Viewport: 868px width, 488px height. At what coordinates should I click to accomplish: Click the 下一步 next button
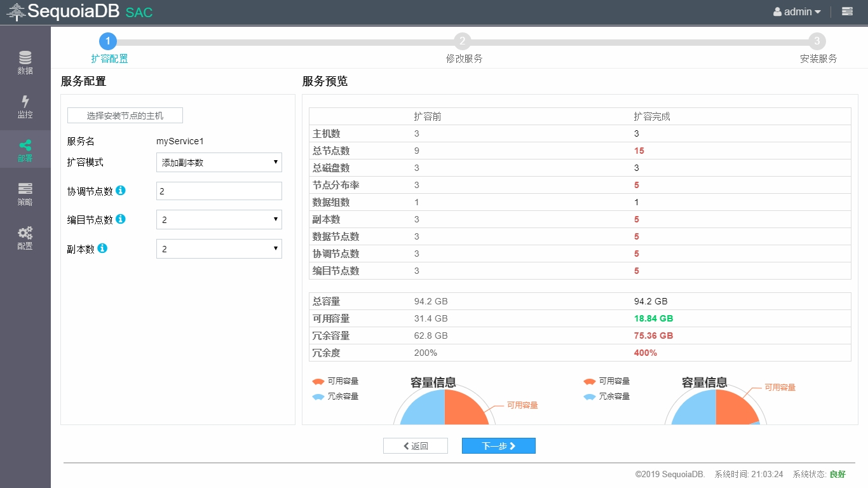(x=498, y=446)
